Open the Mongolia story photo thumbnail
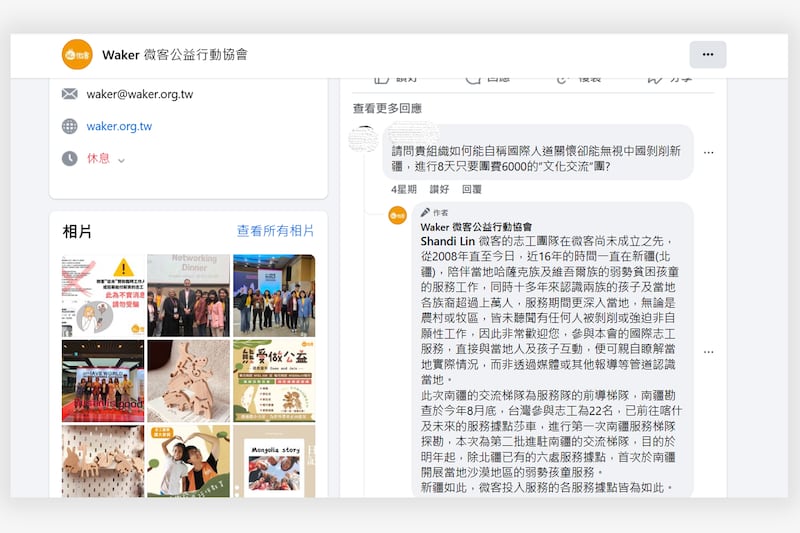The image size is (800, 533). (x=273, y=461)
